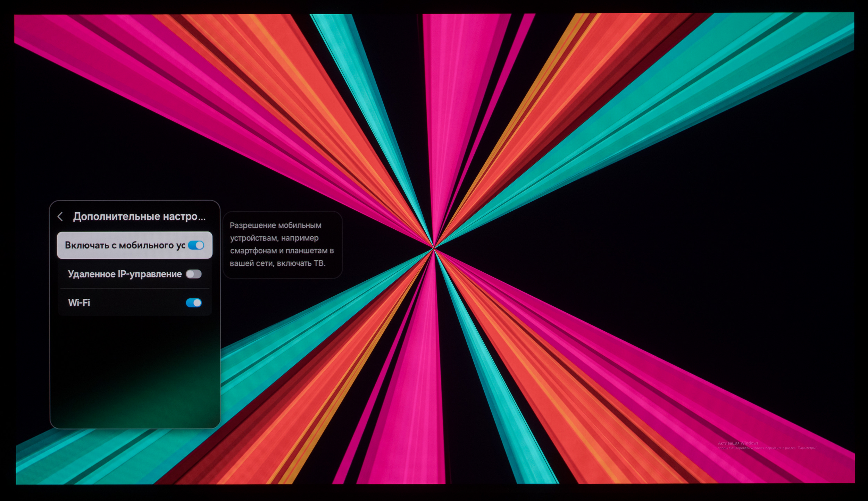Screen dimensions: 868x501
Task: Click the highlighted white row background left edge
Action: (60, 245)
